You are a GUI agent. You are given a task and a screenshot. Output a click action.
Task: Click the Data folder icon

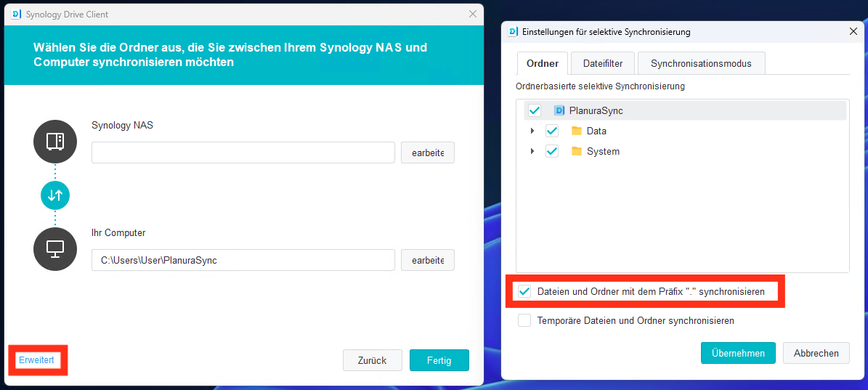[577, 131]
